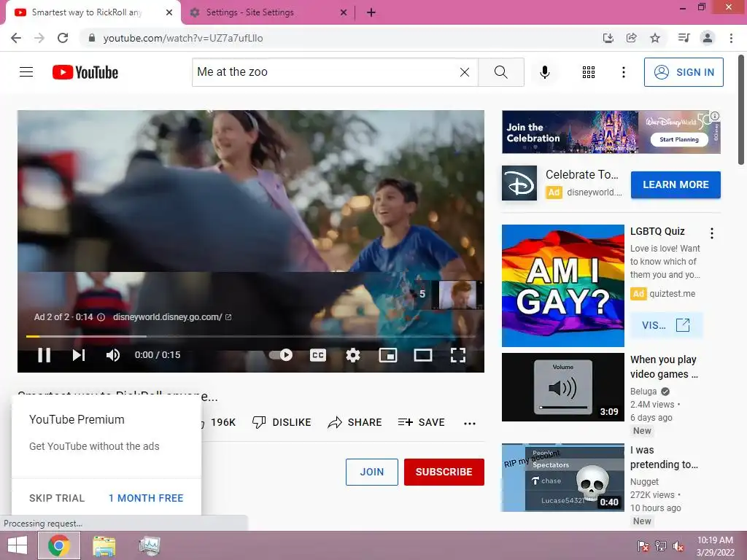Click the VIS... visit site button
This screenshot has height=560, width=747.
pyautogui.click(x=666, y=325)
